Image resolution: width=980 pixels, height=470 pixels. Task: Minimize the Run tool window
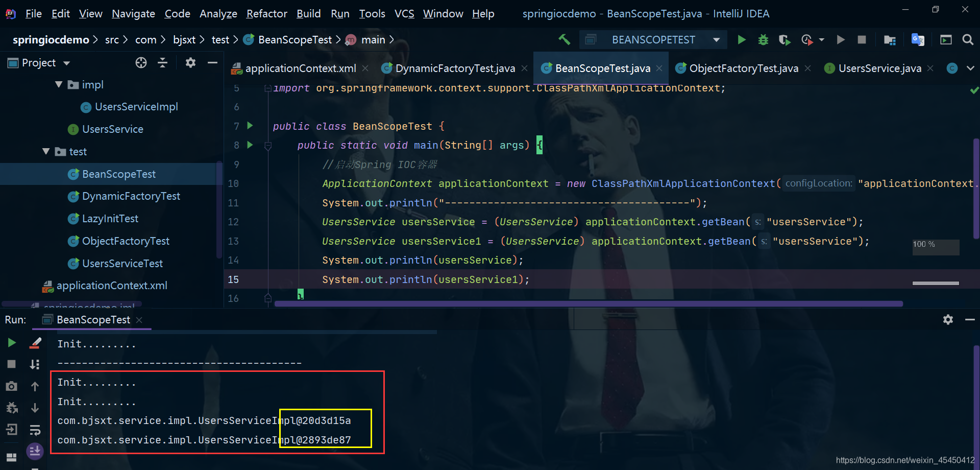click(970, 319)
